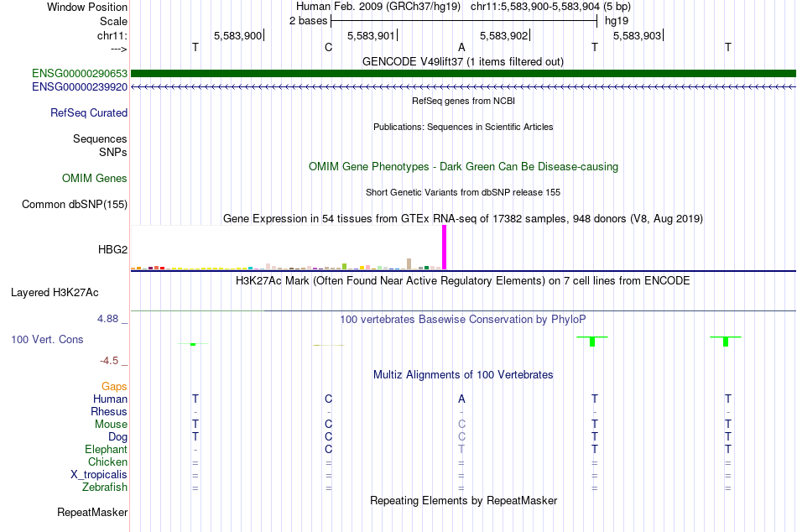Click the solid green ENSG00000290653 exon bar

[463, 73]
